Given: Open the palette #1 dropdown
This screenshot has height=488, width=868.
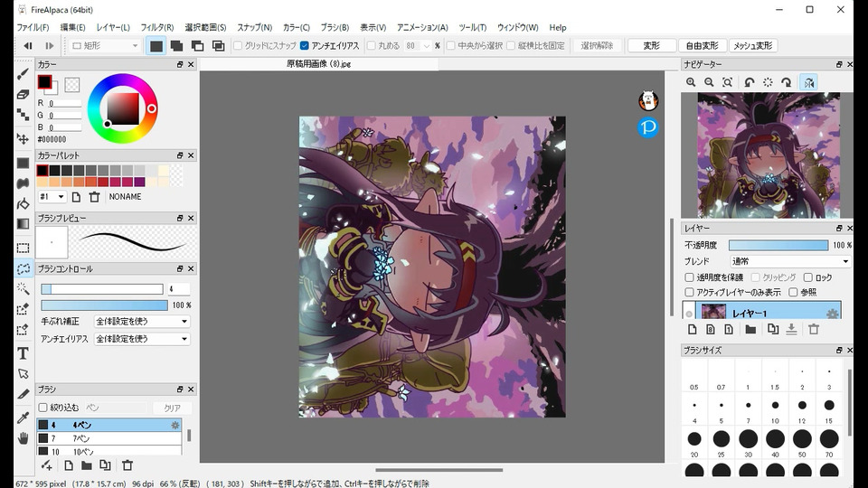Looking at the screenshot, I should 52,196.
